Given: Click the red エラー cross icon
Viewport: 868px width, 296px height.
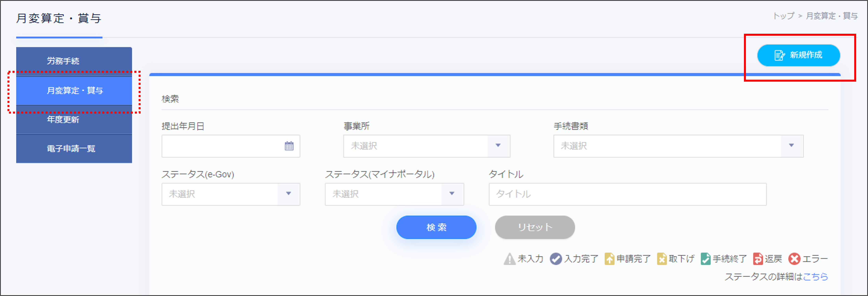Looking at the screenshot, I should (x=794, y=259).
